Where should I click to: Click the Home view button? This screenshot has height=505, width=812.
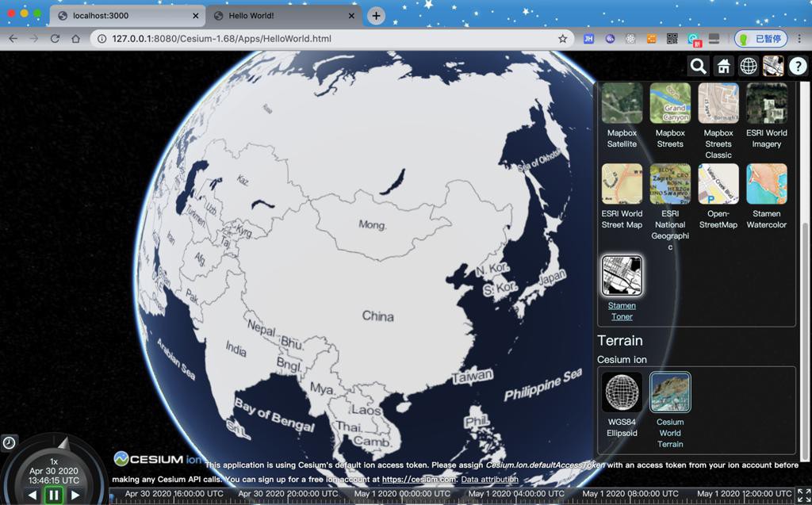coord(723,67)
